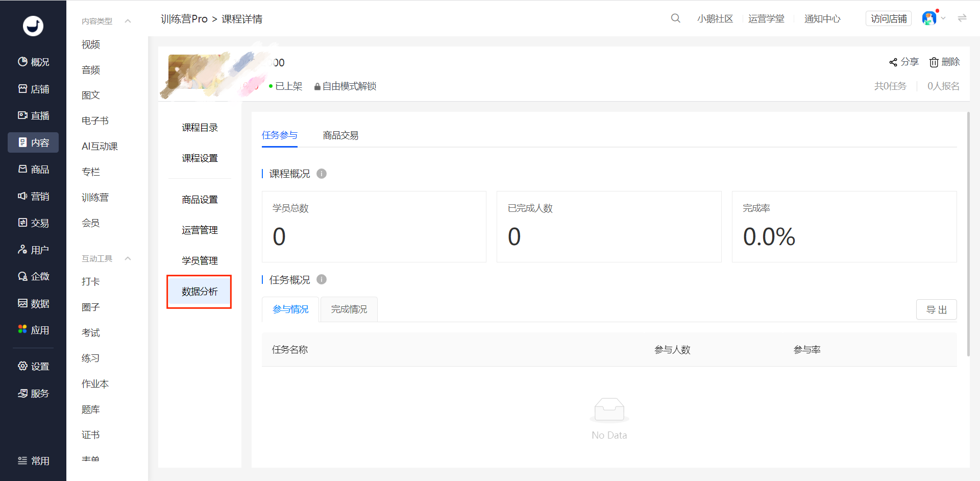Open 电子书 content type

click(95, 121)
